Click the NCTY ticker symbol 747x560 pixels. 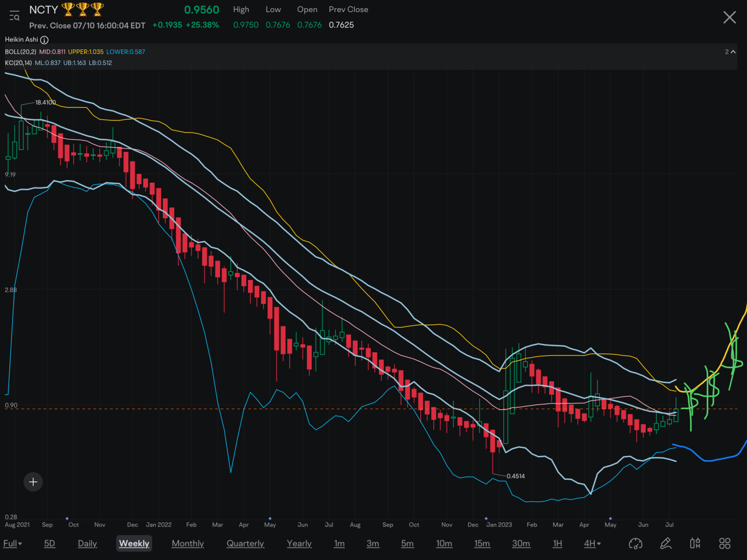coord(43,10)
